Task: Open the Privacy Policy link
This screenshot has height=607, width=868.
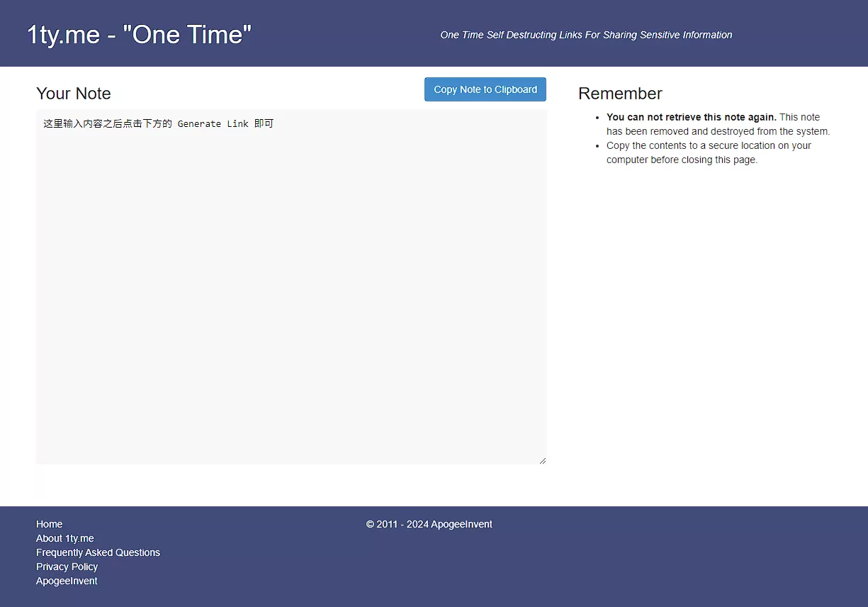Action: (67, 567)
